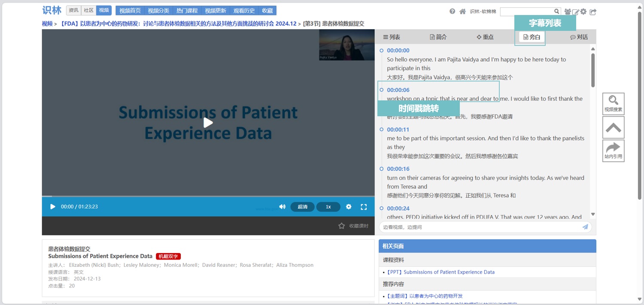Image resolution: width=644 pixels, height=305 pixels.
Task: Click the 站内引用 share button
Action: point(613,151)
